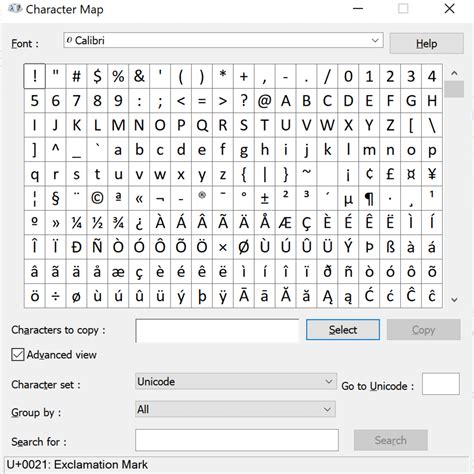This screenshot has width=474, height=474.
Task: Open the Group by dropdown
Action: [x=235, y=409]
